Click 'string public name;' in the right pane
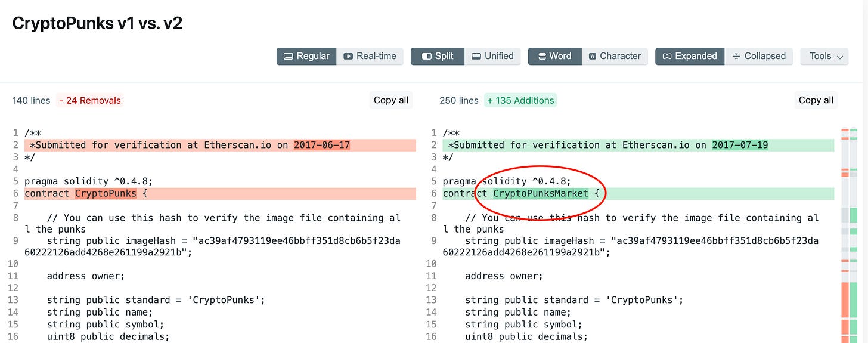 click(517, 313)
